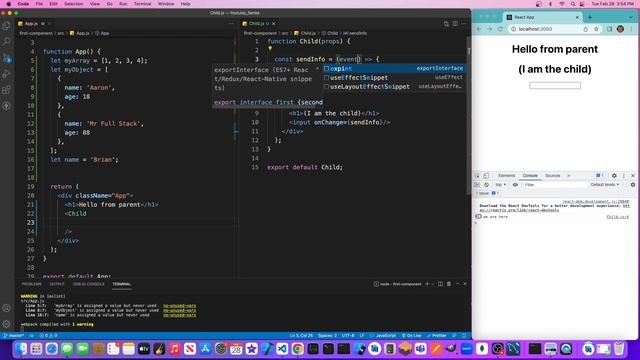Open more actions for Child.js editor group
The image size is (640, 360).
coord(464,24)
